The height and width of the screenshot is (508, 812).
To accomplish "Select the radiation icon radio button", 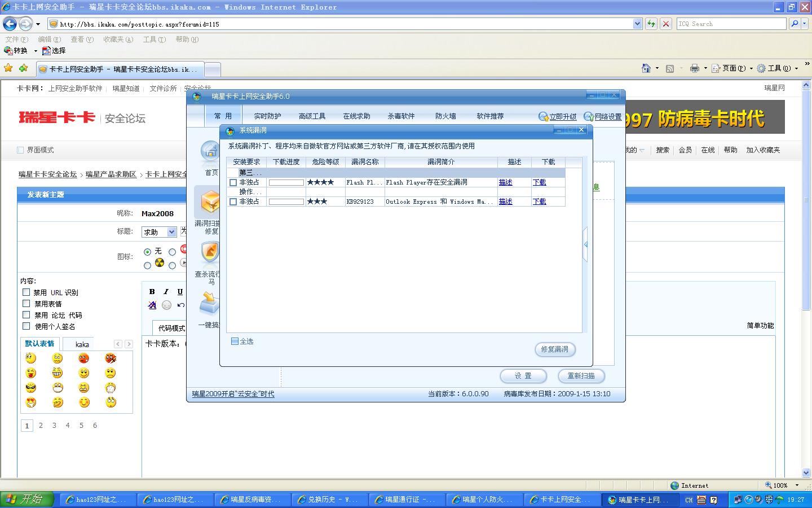I will pos(147,265).
